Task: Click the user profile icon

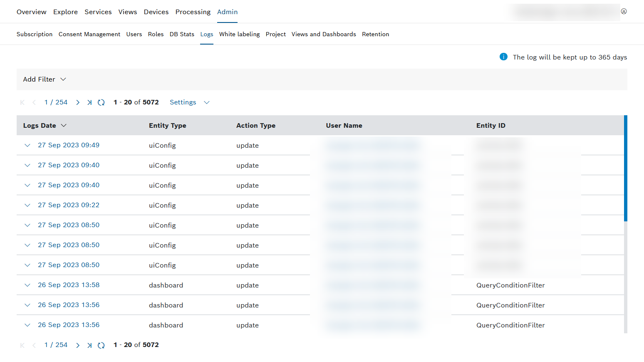Action: pos(624,12)
